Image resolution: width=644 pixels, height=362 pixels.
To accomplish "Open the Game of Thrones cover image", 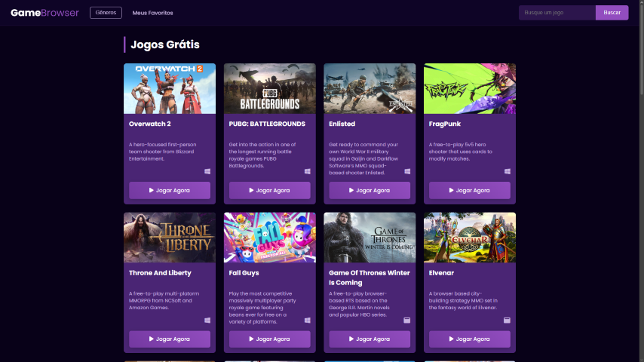I will pyautogui.click(x=370, y=238).
